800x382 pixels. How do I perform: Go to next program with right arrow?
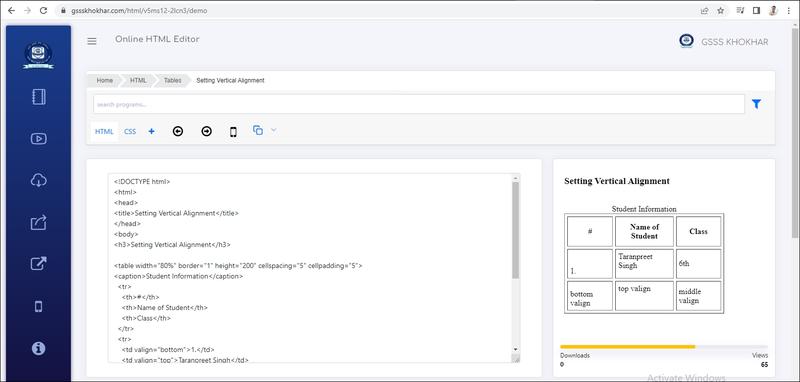coord(206,132)
